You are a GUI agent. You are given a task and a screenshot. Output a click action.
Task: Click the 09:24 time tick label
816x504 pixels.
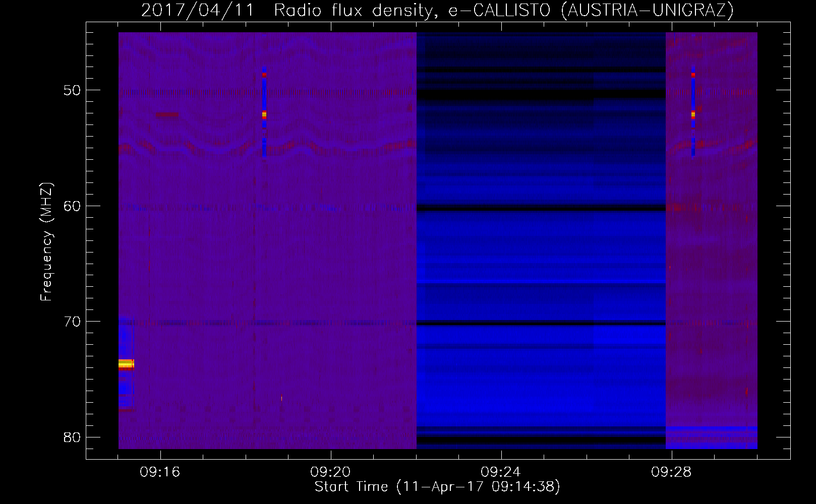501,472
